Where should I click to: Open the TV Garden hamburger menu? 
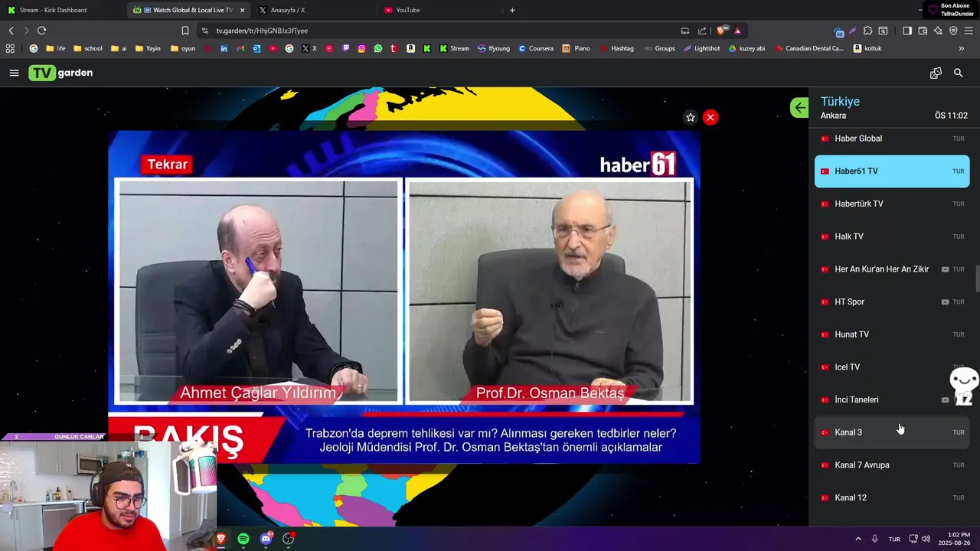click(14, 73)
